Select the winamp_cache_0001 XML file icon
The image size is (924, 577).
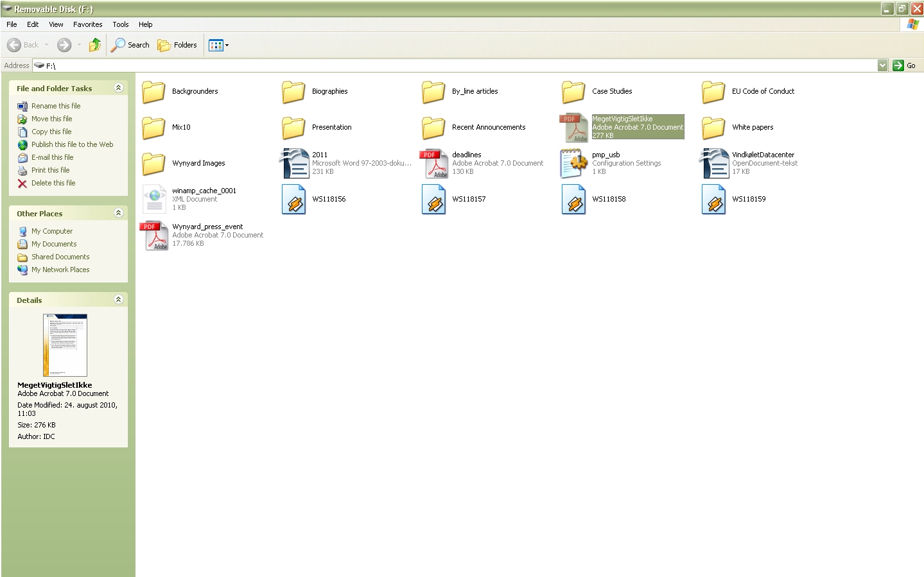point(154,200)
